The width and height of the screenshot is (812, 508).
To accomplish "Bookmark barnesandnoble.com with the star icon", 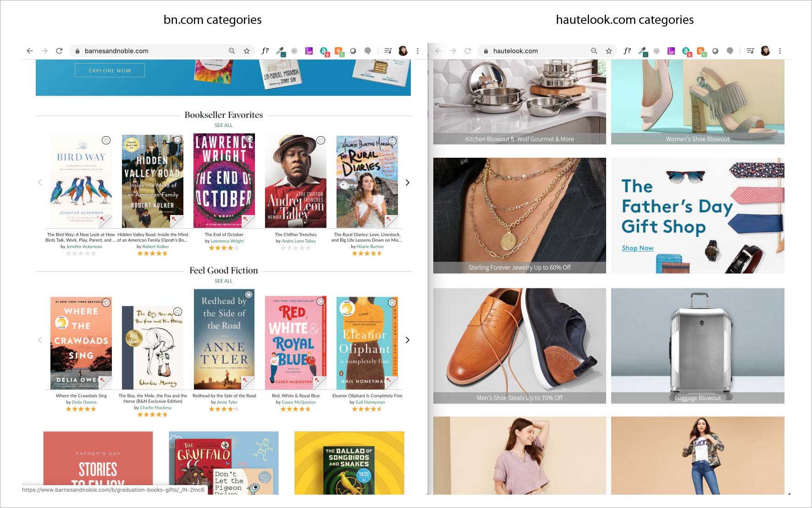I will 247,51.
